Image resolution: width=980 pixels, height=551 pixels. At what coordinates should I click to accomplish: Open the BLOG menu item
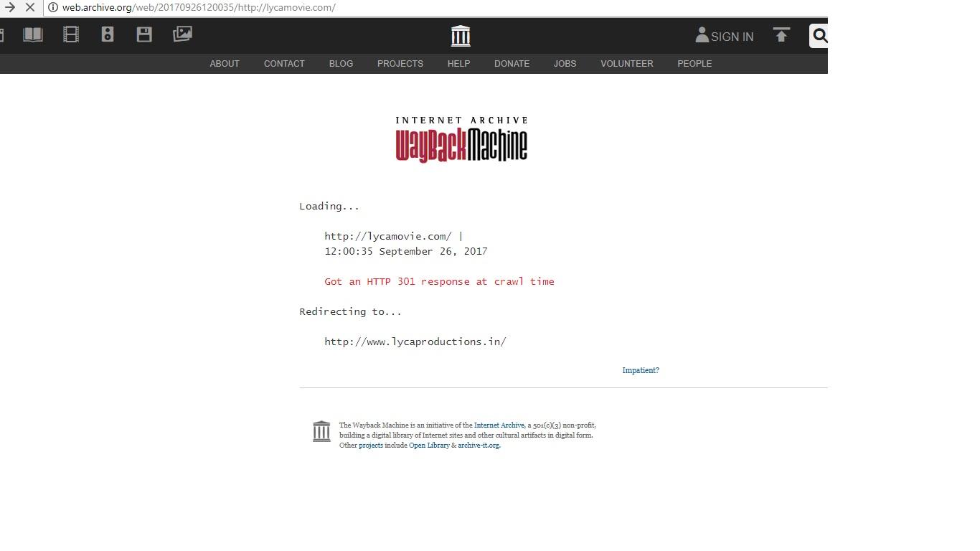[341, 64]
